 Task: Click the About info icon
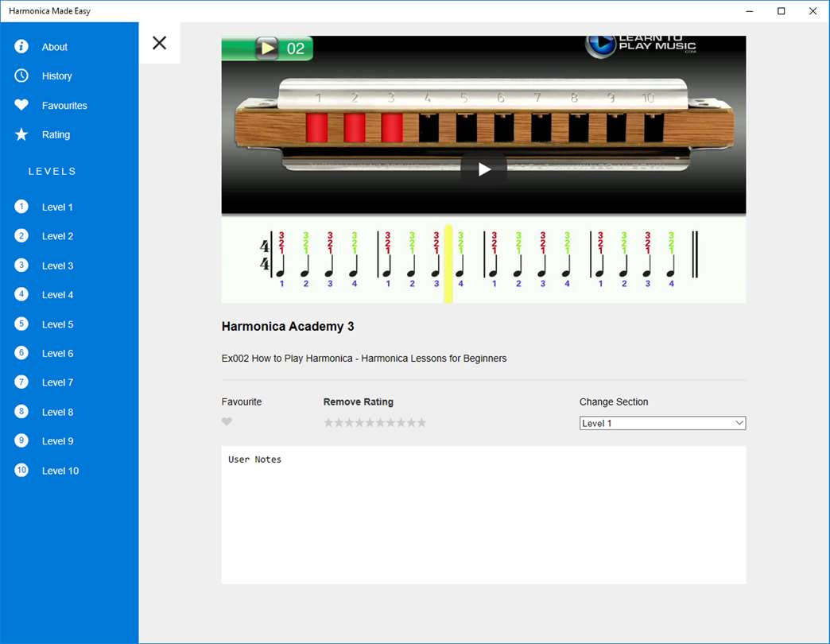21,46
